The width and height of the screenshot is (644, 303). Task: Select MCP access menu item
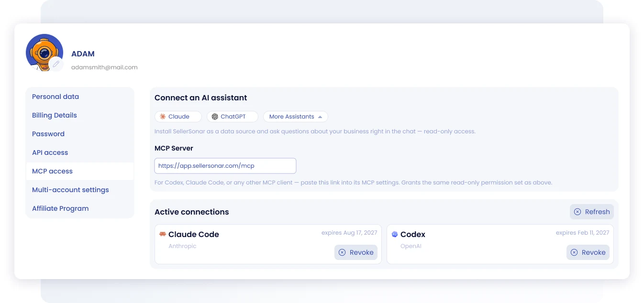pyautogui.click(x=80, y=171)
